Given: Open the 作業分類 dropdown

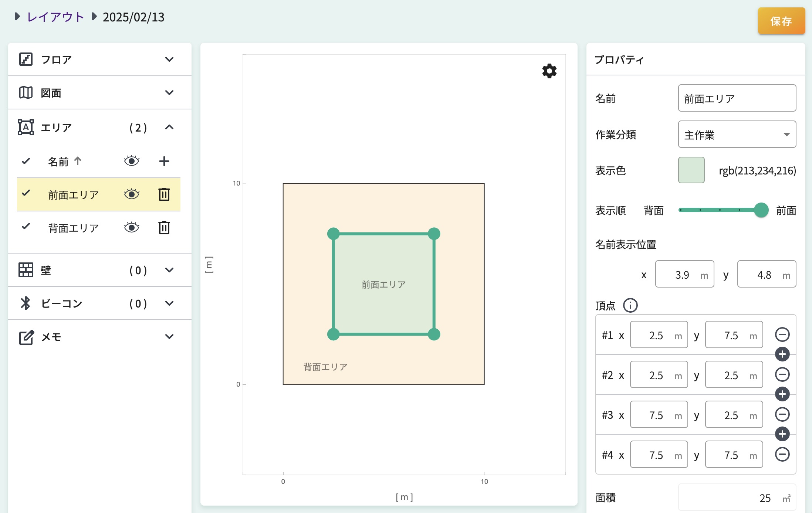Looking at the screenshot, I should [x=737, y=135].
